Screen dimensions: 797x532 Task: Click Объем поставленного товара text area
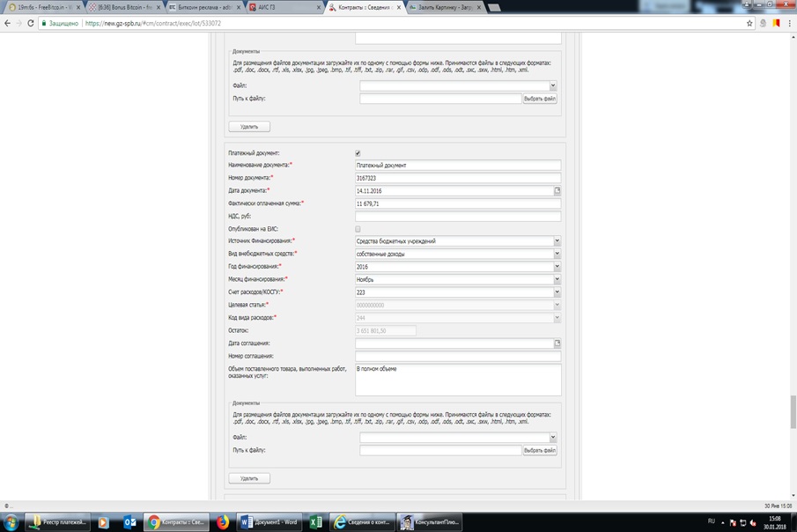point(458,380)
